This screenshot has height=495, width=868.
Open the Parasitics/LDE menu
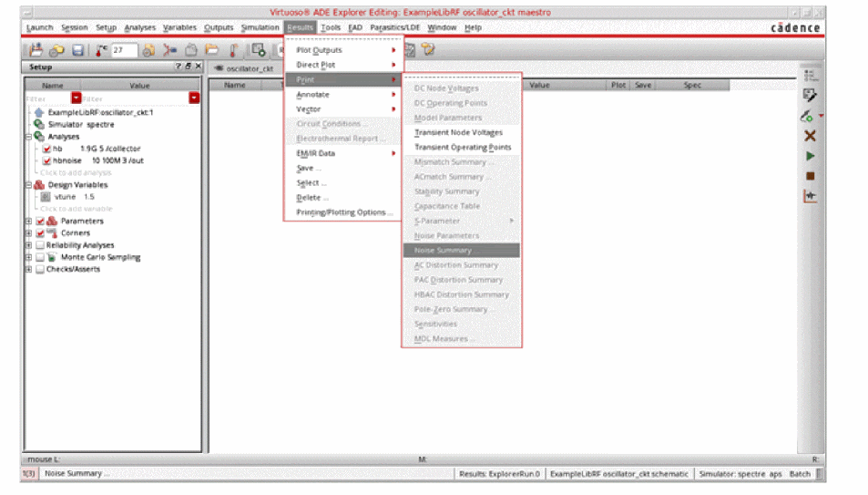[394, 27]
